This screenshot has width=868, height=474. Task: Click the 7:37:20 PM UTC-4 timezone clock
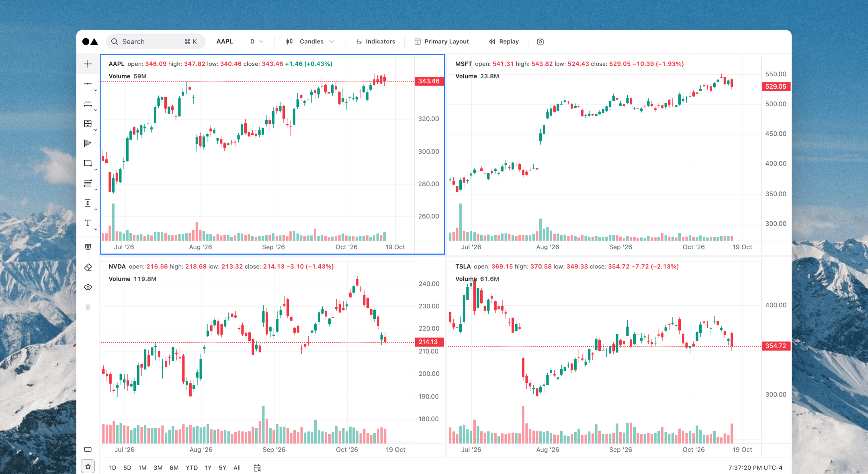pyautogui.click(x=755, y=468)
